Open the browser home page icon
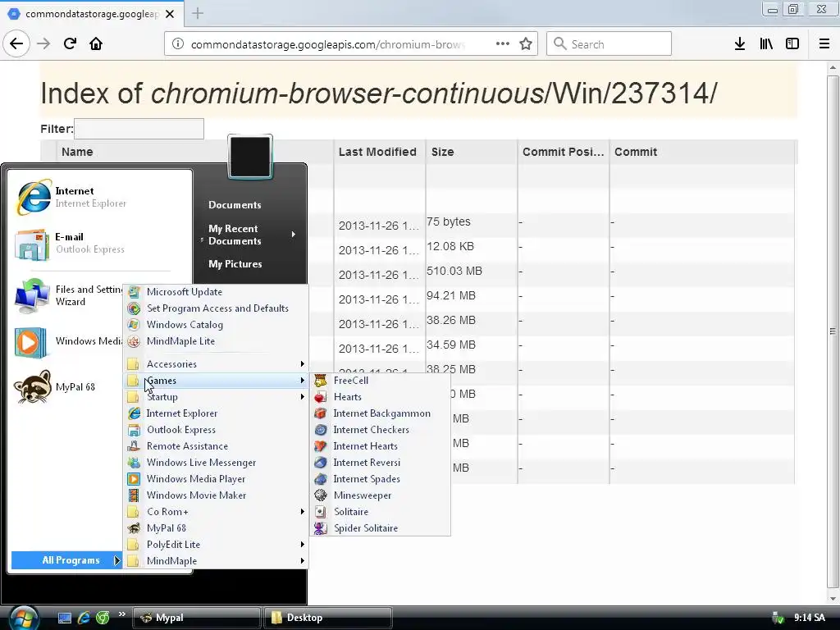This screenshot has height=630, width=840. click(x=96, y=43)
